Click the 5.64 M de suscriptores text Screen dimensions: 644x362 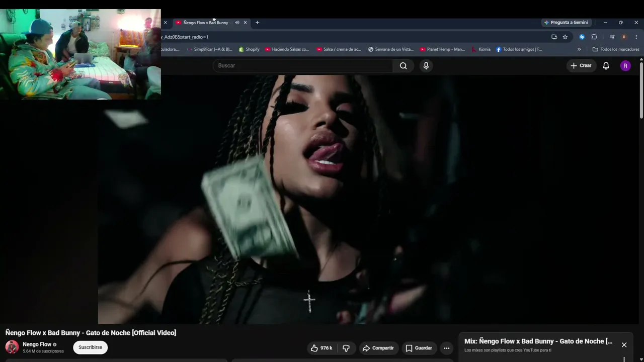click(x=43, y=351)
